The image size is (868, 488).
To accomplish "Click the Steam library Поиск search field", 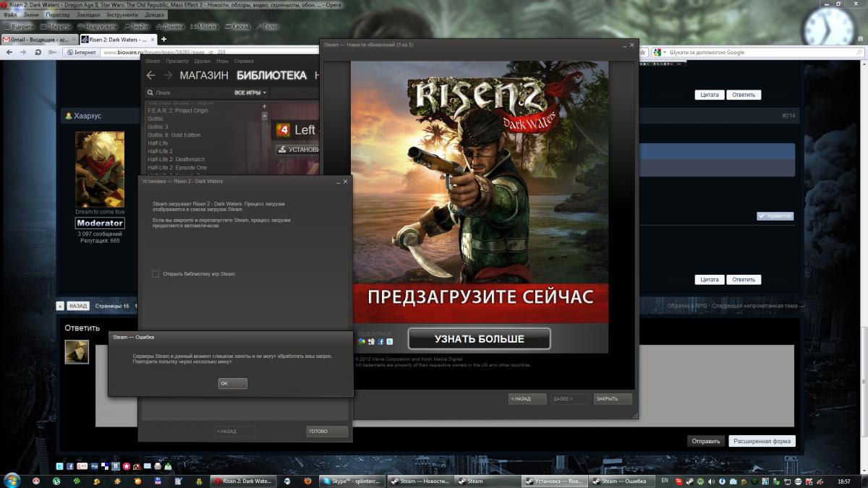I will tap(188, 93).
